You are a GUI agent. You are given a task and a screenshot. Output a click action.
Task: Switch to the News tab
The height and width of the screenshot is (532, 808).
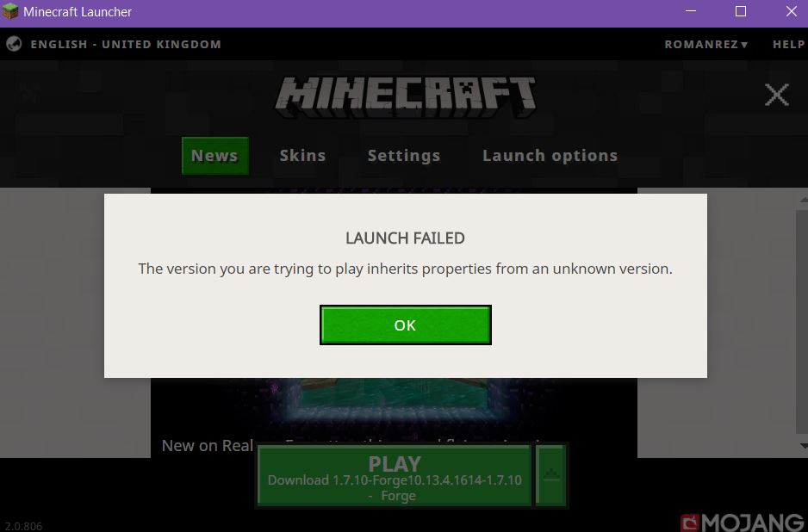(214, 156)
